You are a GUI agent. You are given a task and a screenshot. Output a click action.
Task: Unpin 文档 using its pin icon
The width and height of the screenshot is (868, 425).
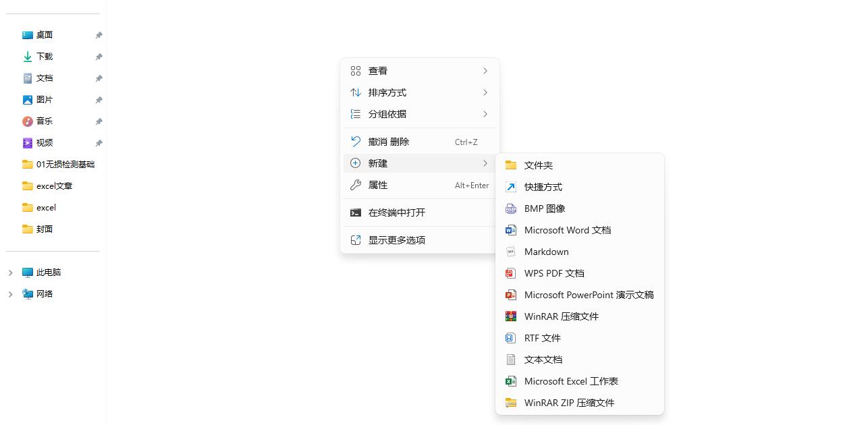click(x=99, y=78)
